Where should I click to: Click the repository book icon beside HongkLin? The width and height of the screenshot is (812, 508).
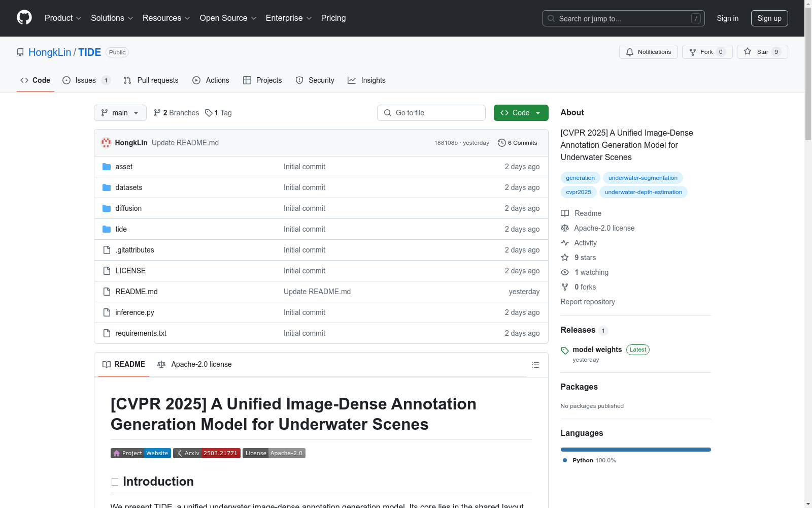click(x=20, y=52)
